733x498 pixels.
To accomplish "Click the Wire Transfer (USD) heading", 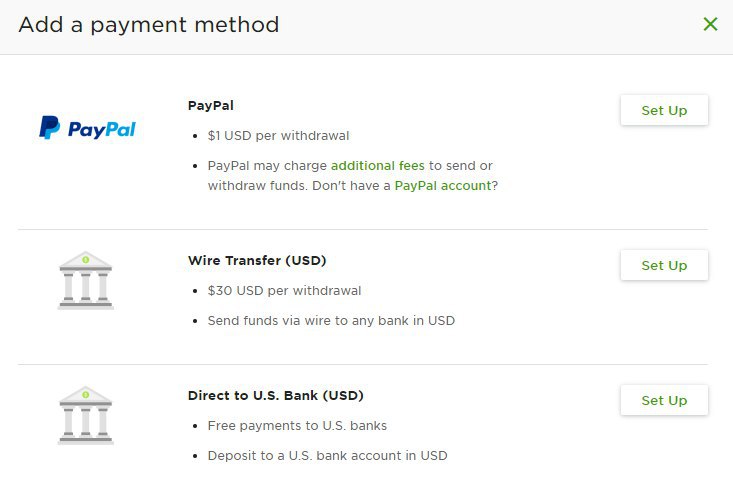I will [x=257, y=261].
